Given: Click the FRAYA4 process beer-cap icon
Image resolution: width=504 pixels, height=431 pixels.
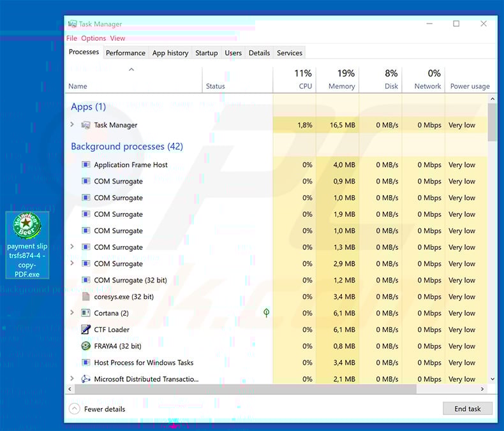Looking at the screenshot, I should click(x=86, y=346).
